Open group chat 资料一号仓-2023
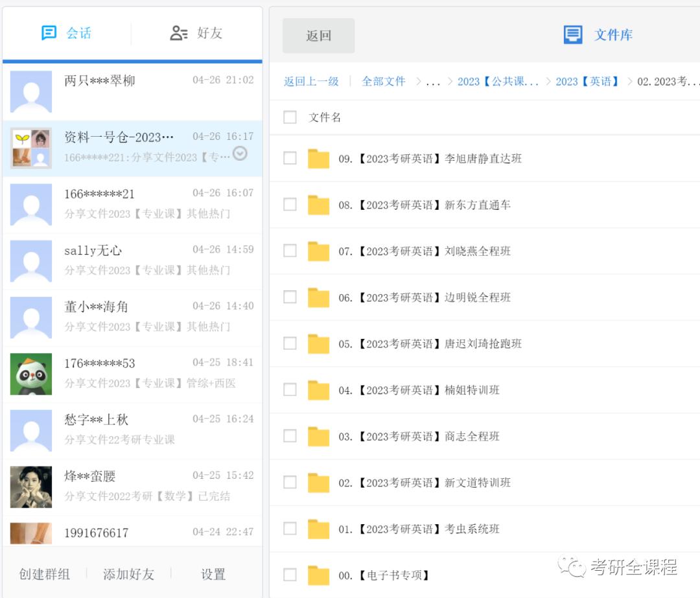700x598 pixels. click(132, 148)
